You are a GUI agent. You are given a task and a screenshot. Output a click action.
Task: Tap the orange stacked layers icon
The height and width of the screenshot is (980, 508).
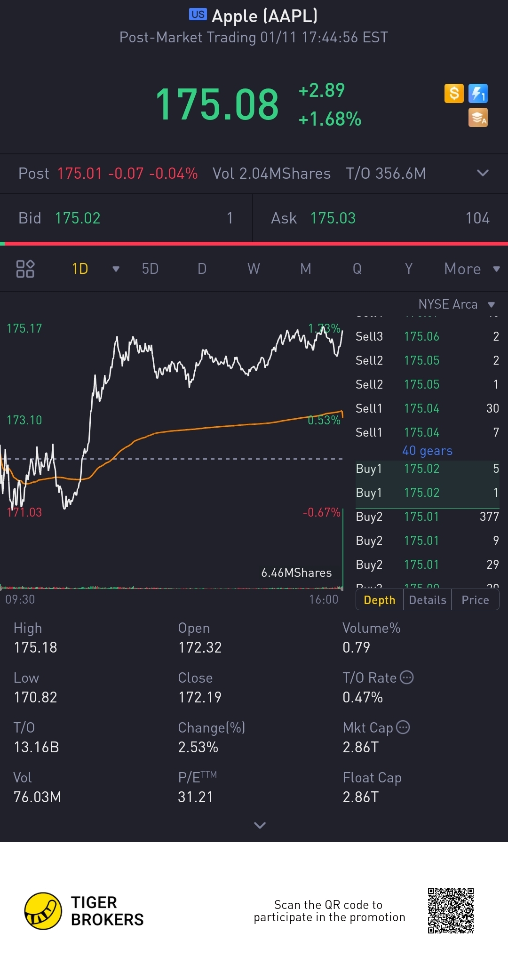tap(478, 118)
